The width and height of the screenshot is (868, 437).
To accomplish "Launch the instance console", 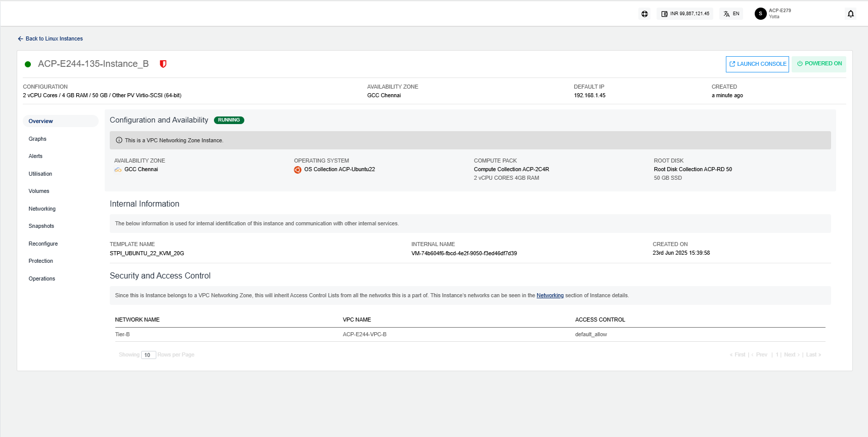I will pos(757,64).
